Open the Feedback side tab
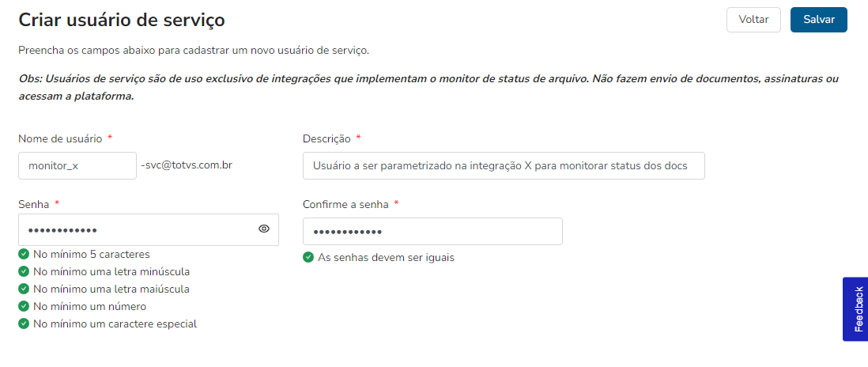This screenshot has height=367, width=868. click(x=857, y=308)
